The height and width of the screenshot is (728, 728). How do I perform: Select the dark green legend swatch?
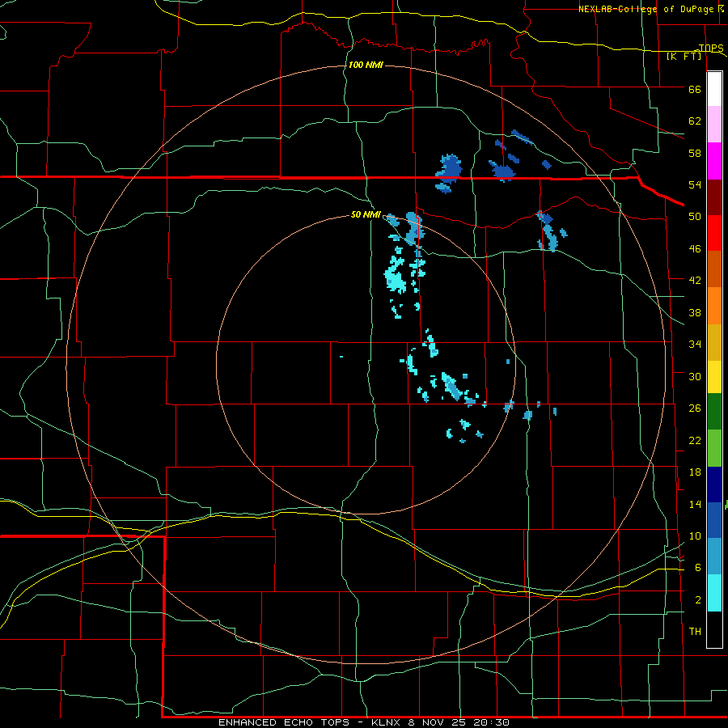click(x=714, y=412)
